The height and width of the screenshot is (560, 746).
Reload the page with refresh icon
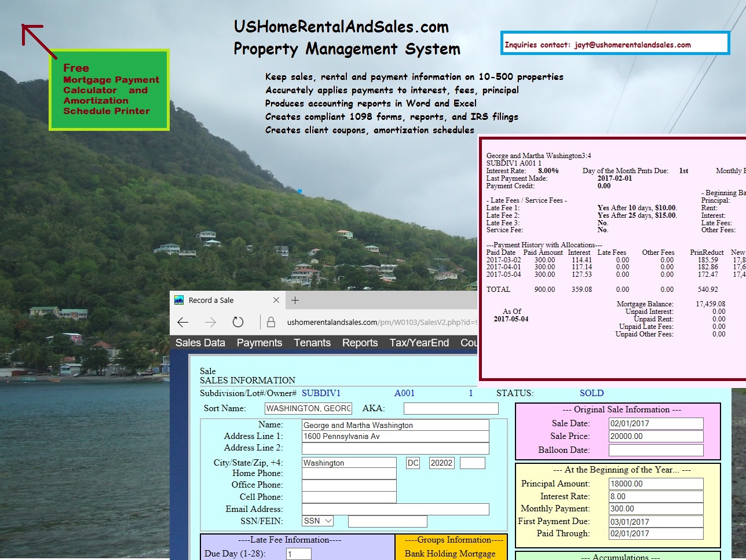coord(237,322)
